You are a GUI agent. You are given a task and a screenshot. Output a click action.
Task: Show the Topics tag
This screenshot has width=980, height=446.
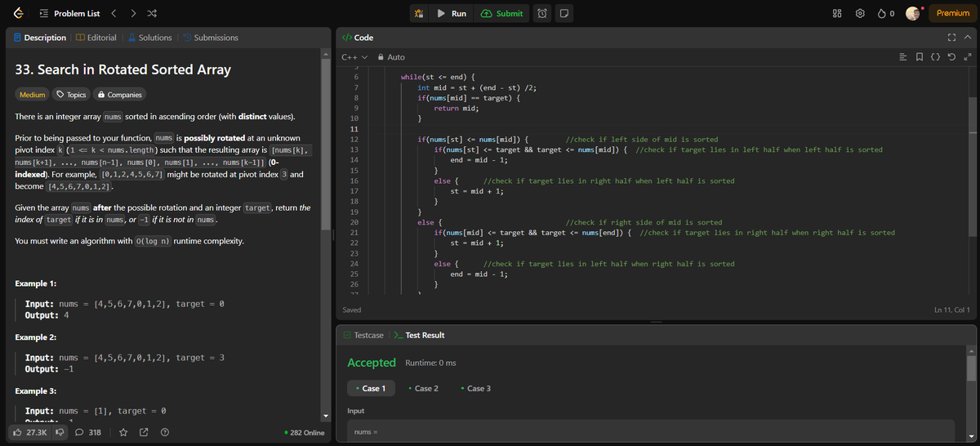click(71, 95)
